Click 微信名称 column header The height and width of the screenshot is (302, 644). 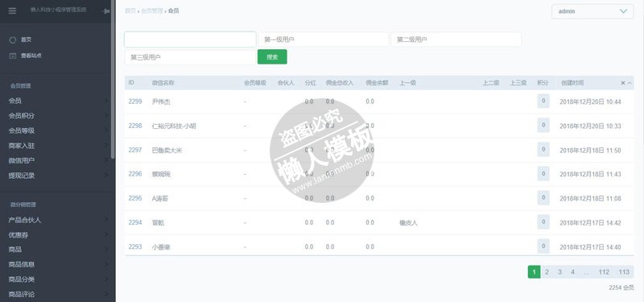coord(163,83)
